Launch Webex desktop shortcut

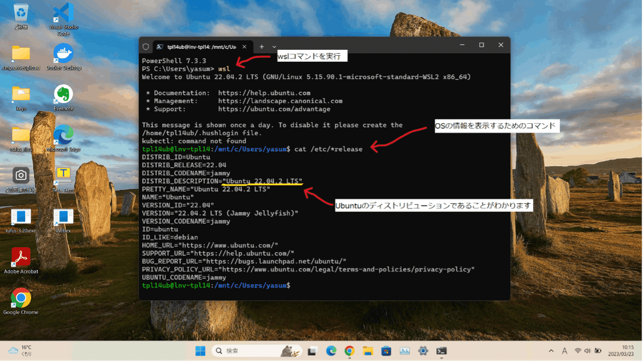click(63, 221)
